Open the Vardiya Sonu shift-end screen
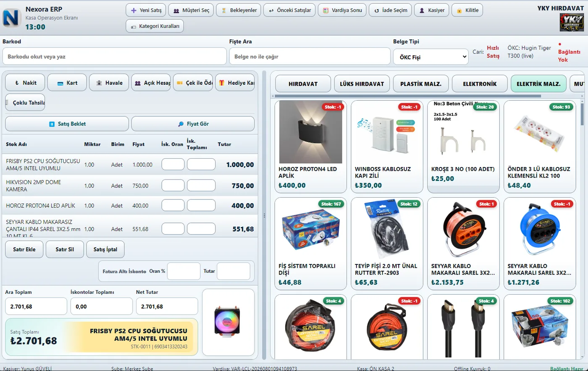This screenshot has height=371, width=588. point(342,10)
